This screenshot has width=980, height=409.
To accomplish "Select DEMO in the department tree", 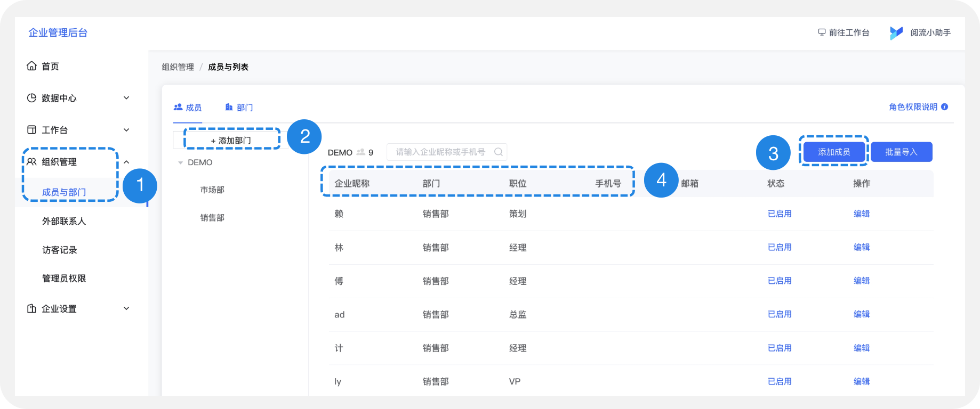I will (x=200, y=162).
